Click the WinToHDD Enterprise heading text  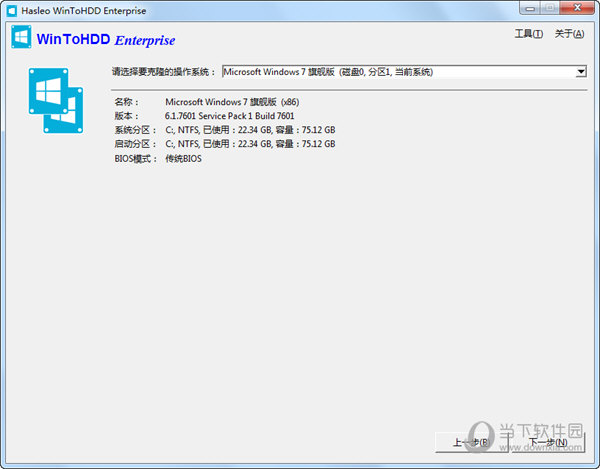(x=106, y=39)
